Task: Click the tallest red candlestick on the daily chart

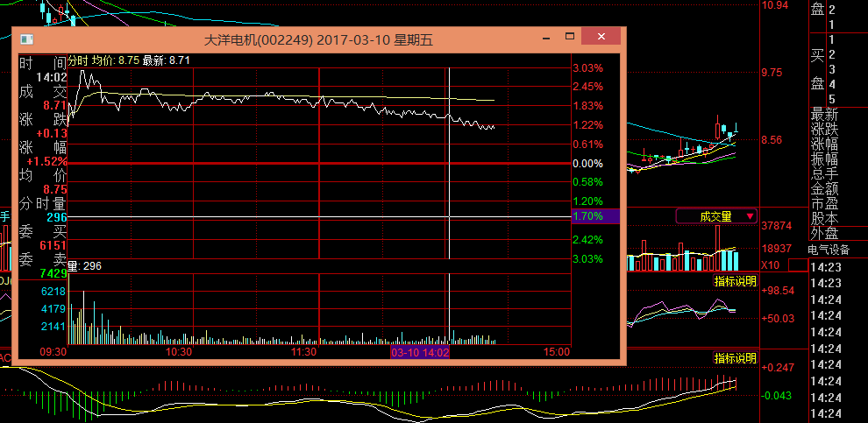Action: click(718, 128)
